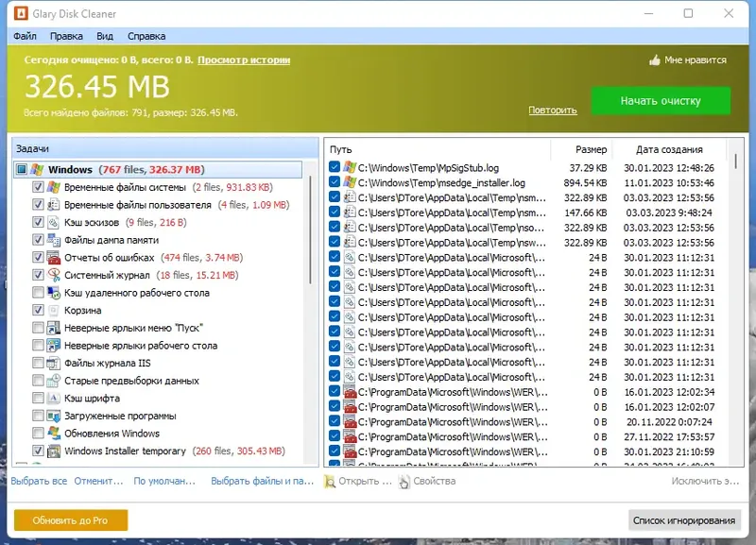Click the 'Неверные ярлыки меню Пуск' icon

[54, 328]
